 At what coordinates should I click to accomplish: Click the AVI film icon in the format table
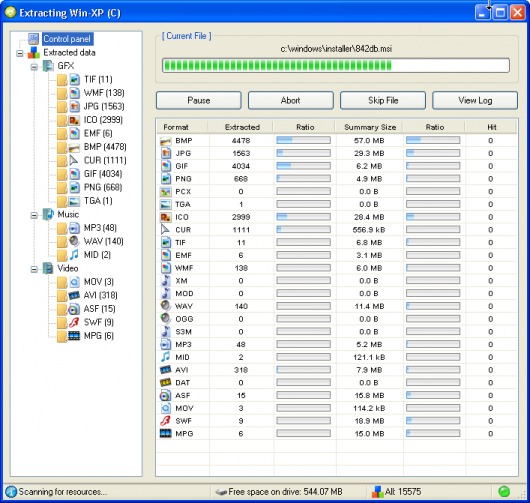pos(165,370)
